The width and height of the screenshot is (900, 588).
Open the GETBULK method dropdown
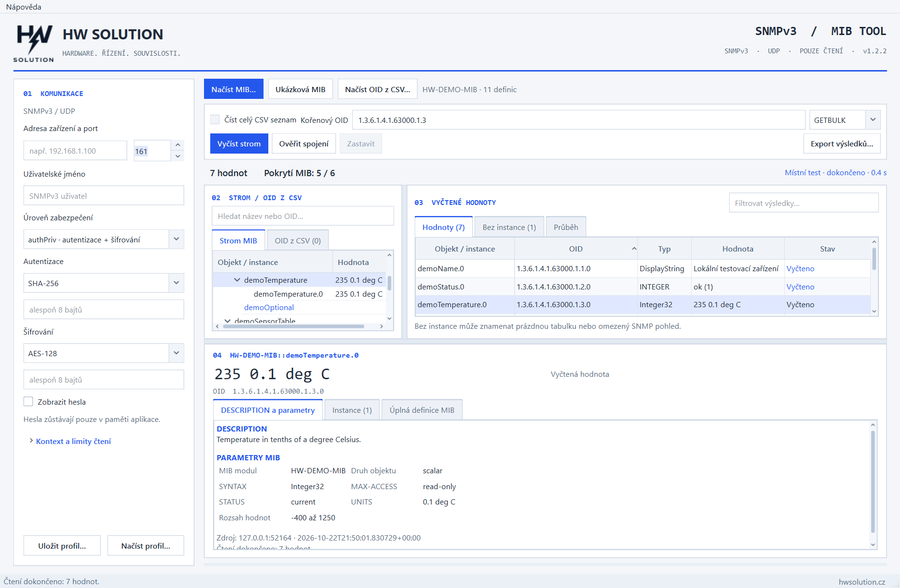873,120
